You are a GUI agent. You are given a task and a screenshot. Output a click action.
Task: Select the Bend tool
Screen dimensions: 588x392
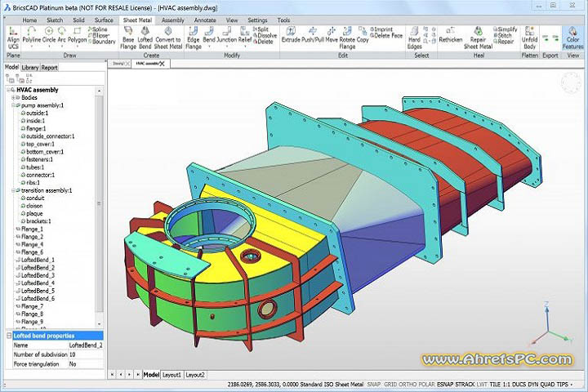click(x=209, y=35)
